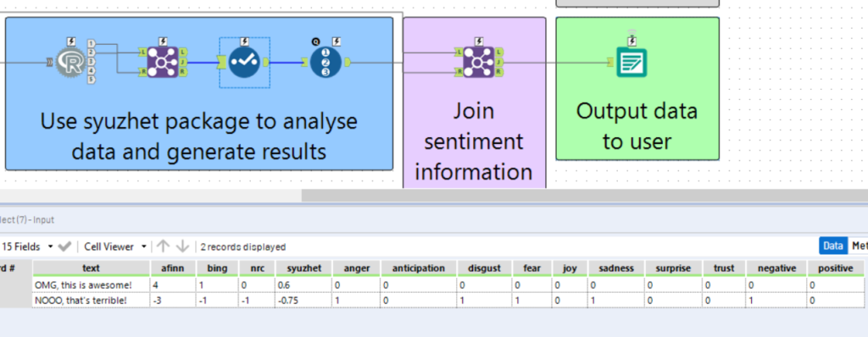The image size is (868, 337).
Task: Select Join tool in purple container
Action: tap(479, 63)
